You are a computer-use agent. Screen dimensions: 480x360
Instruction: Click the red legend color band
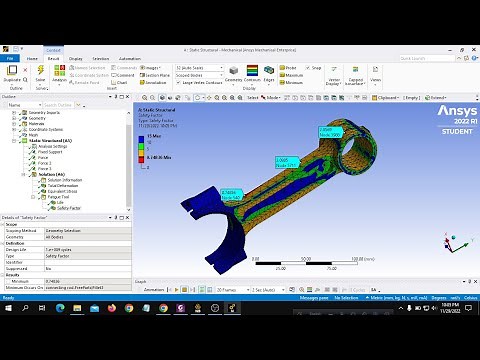pos(141,159)
